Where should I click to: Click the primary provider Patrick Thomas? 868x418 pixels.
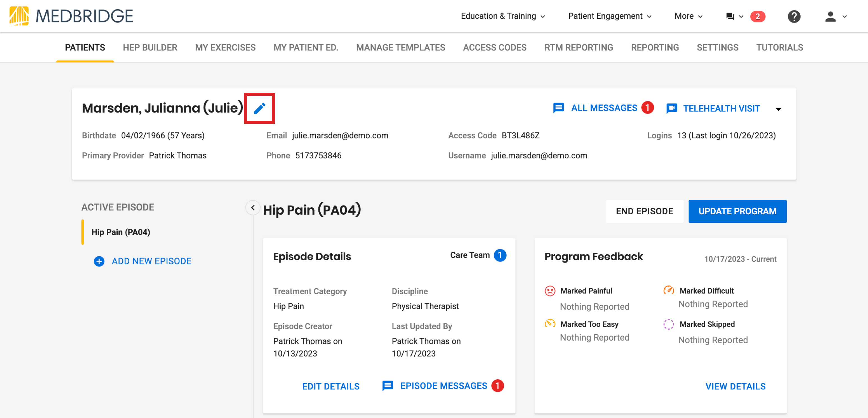(178, 155)
